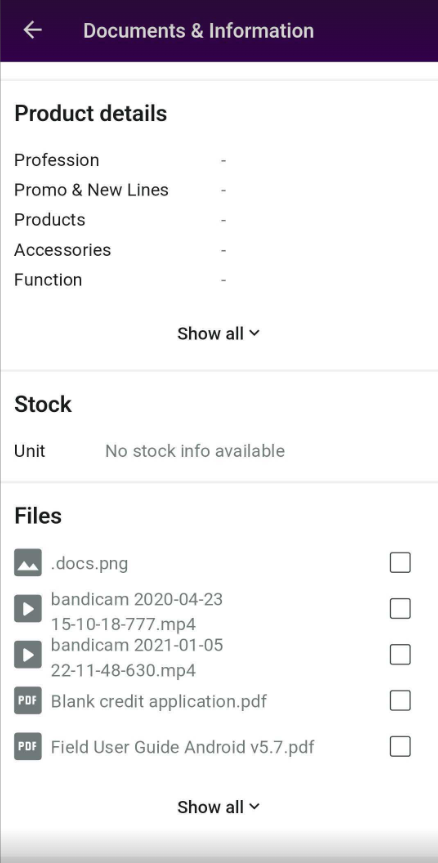Click the video icon for bandicam 2020-04-23
Image resolution: width=438 pixels, height=863 pixels.
click(28, 609)
